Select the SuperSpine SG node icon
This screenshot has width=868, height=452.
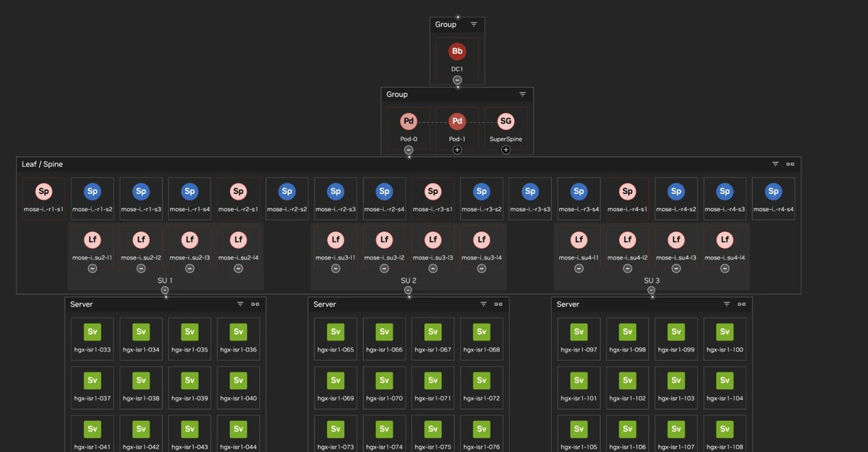506,121
